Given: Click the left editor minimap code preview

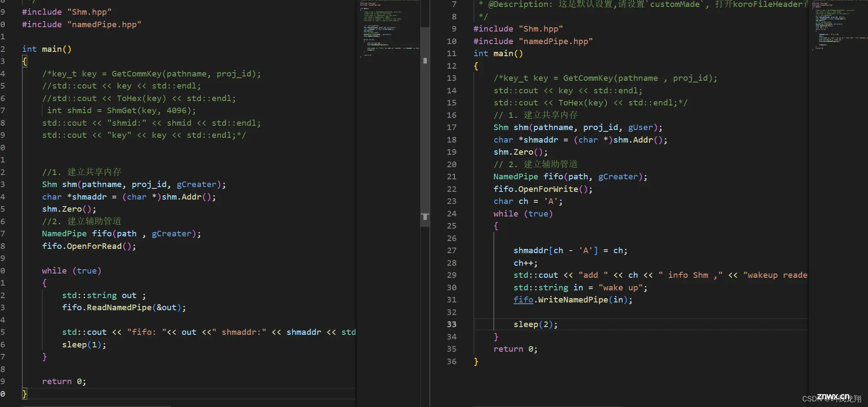Looking at the screenshot, I should (389, 29).
